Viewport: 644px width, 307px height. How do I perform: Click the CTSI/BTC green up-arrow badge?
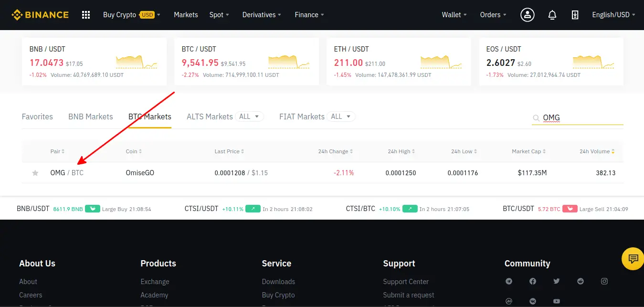click(x=410, y=209)
